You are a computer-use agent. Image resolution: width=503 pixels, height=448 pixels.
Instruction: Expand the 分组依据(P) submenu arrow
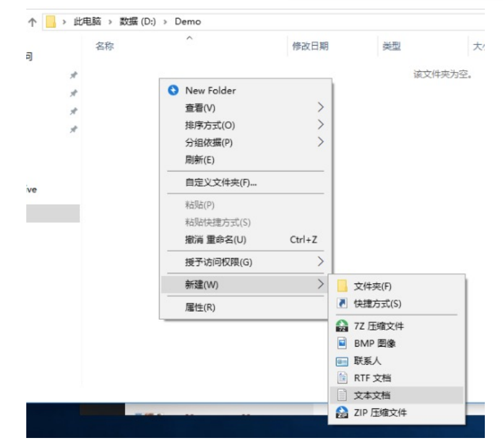[320, 142]
